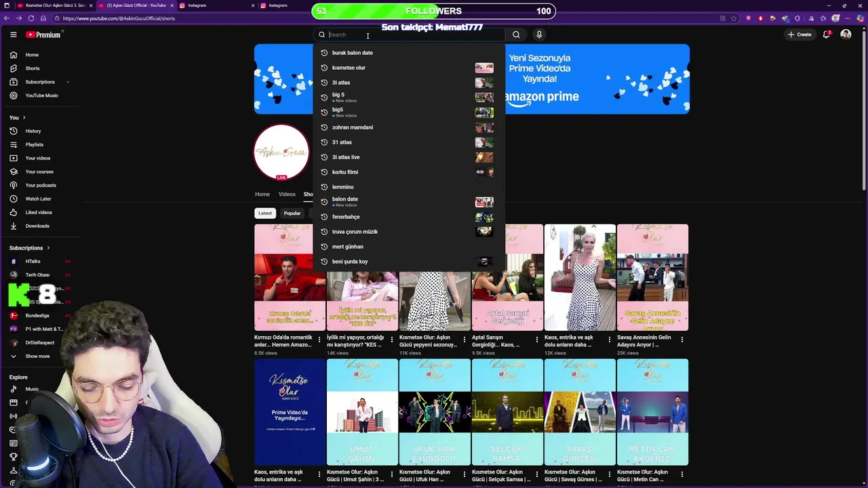Screen dimensions: 868x488
Task: Reload the page with browser refresh
Action: (x=31, y=18)
